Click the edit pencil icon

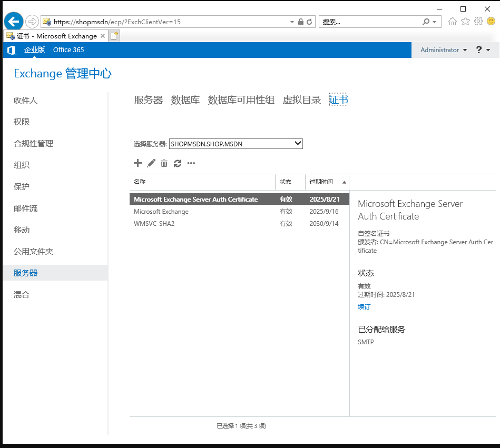151,163
